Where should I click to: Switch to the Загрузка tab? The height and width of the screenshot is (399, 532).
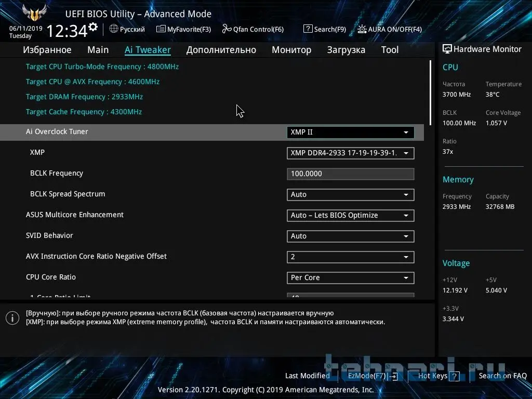point(346,50)
